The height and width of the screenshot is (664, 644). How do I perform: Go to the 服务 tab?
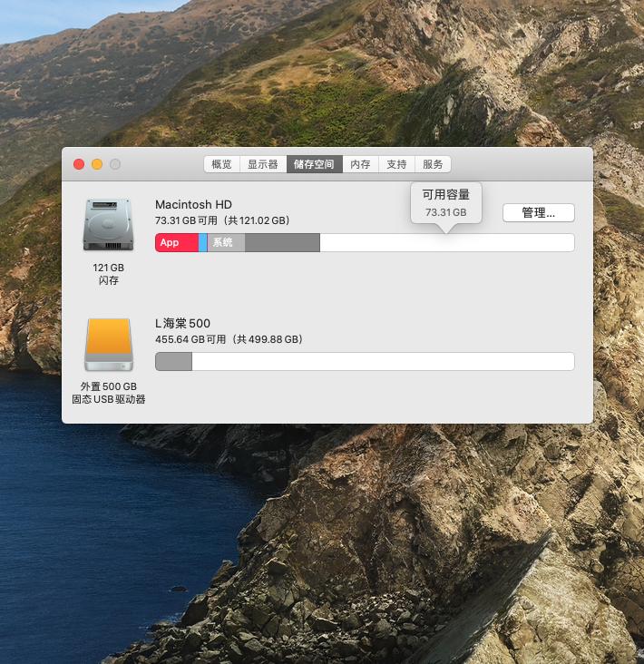click(x=433, y=164)
